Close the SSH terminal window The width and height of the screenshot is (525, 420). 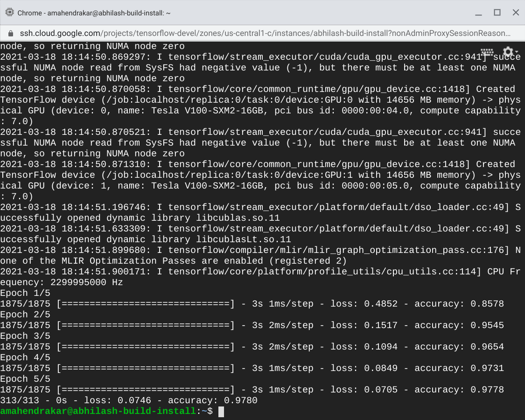pyautogui.click(x=516, y=13)
